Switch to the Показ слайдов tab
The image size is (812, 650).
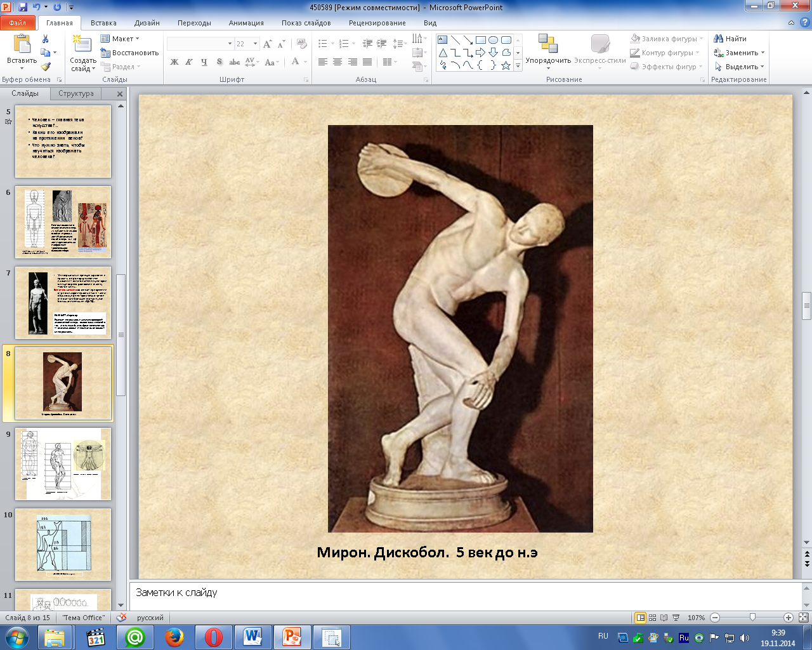click(306, 23)
